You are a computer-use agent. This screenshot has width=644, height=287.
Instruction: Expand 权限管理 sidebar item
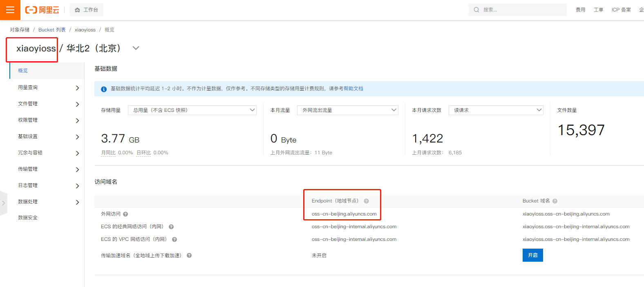pyautogui.click(x=47, y=120)
